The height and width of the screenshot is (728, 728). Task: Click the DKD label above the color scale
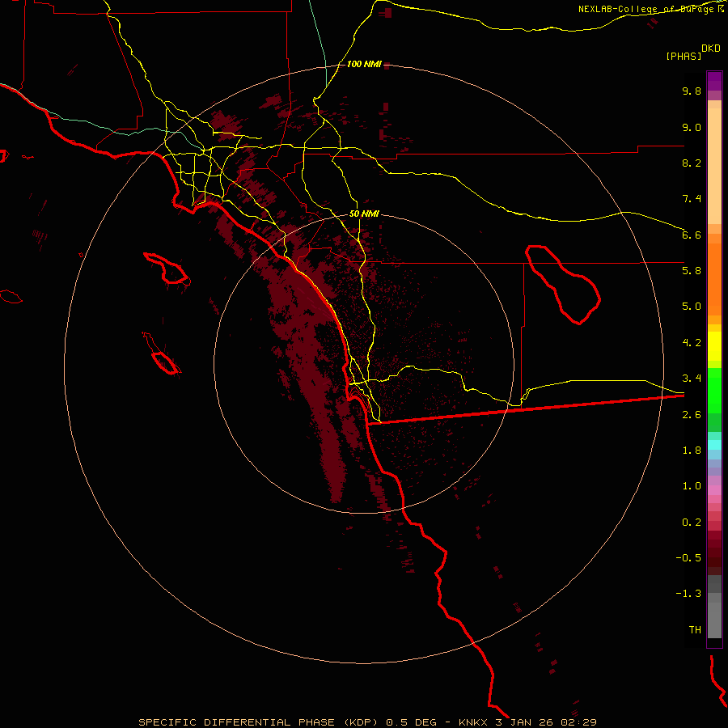tap(711, 49)
